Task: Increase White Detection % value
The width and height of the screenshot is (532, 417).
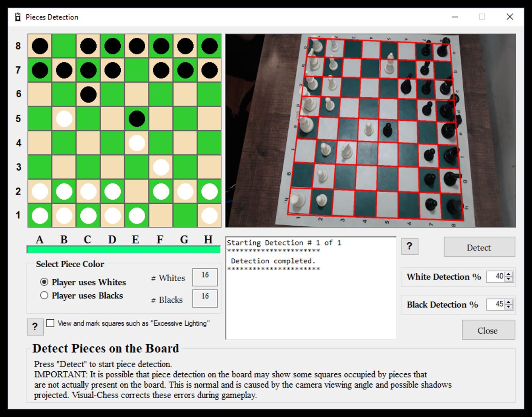Action: 509,274
